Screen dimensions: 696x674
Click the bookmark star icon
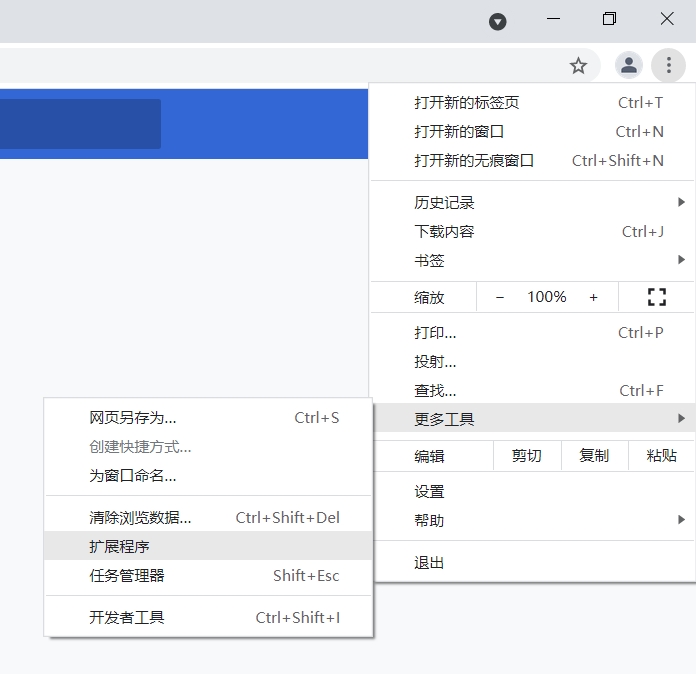click(x=578, y=66)
